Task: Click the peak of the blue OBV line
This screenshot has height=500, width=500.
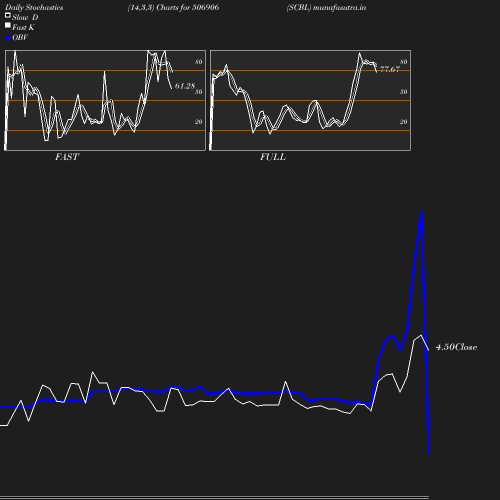Action: click(421, 212)
